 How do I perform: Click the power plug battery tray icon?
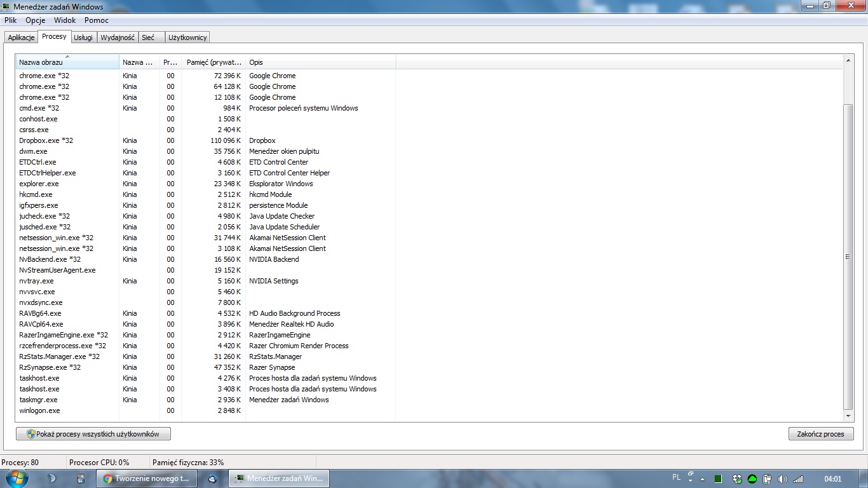coord(768,479)
